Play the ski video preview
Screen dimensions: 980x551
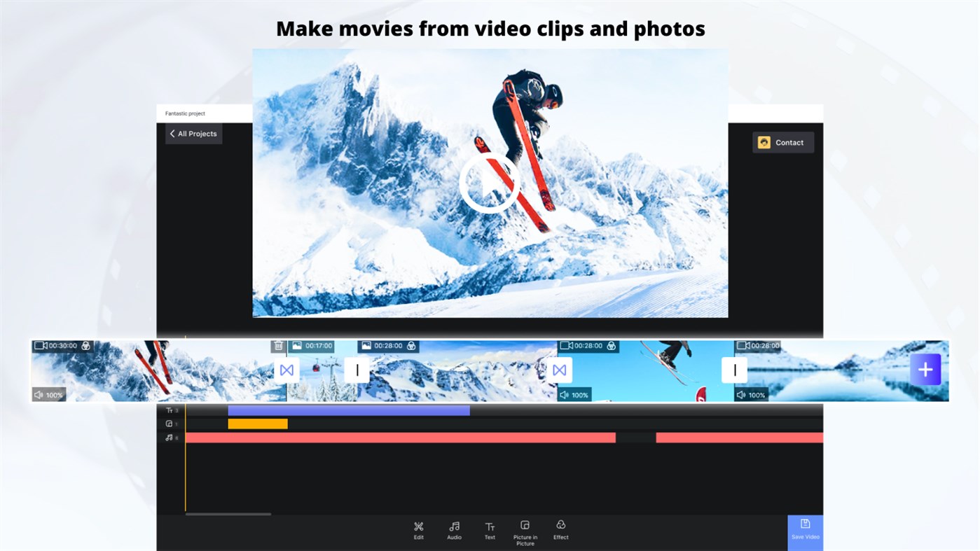click(x=490, y=183)
